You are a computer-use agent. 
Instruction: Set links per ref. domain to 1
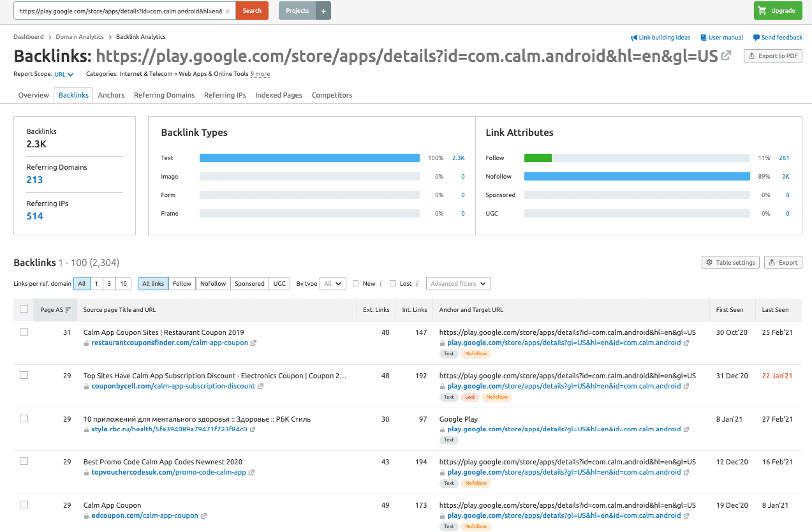coord(96,284)
